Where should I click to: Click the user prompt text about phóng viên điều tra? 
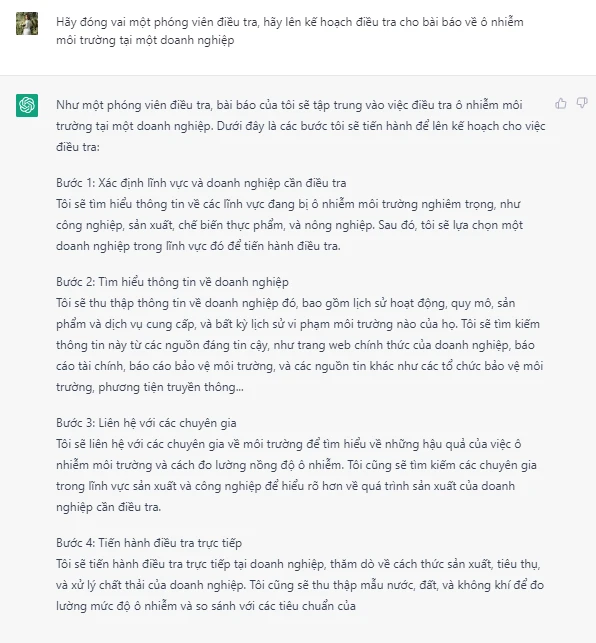(290, 31)
